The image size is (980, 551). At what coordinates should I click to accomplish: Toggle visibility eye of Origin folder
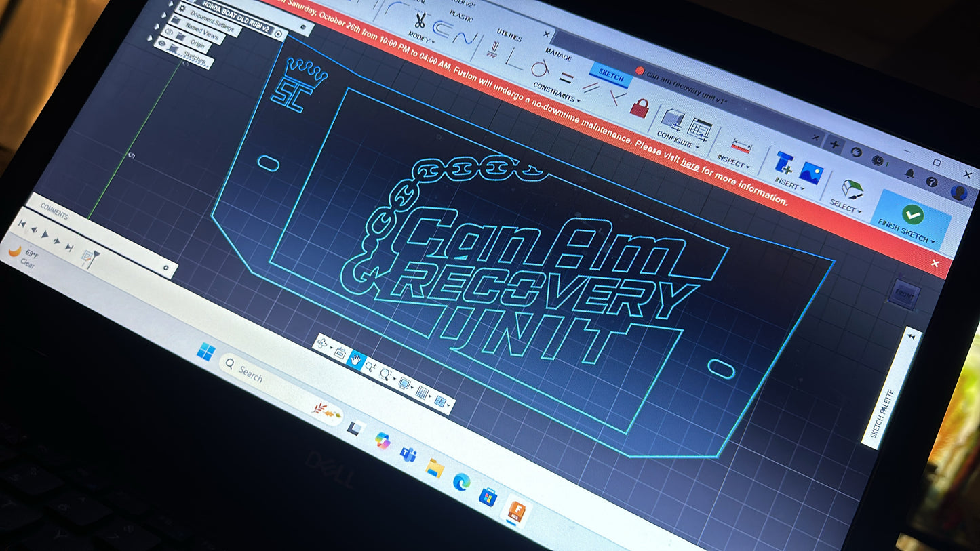169,30
